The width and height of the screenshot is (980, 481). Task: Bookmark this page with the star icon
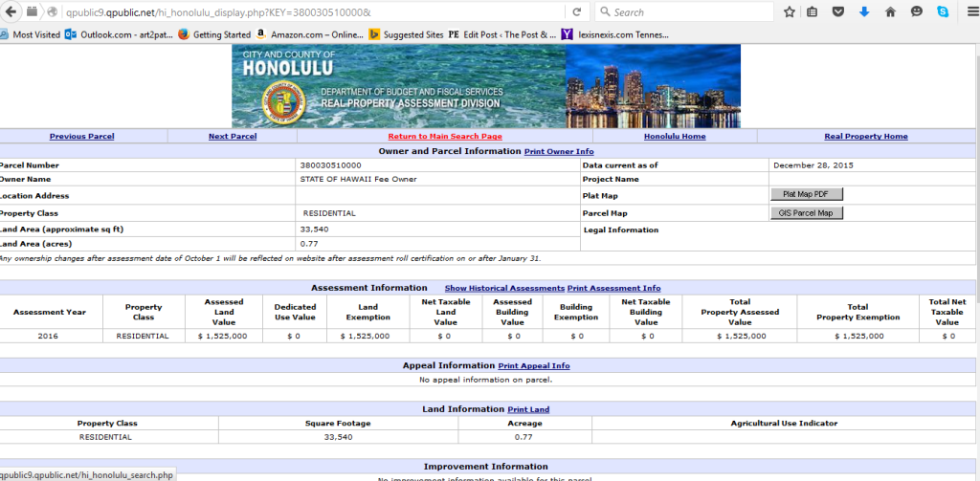point(790,12)
